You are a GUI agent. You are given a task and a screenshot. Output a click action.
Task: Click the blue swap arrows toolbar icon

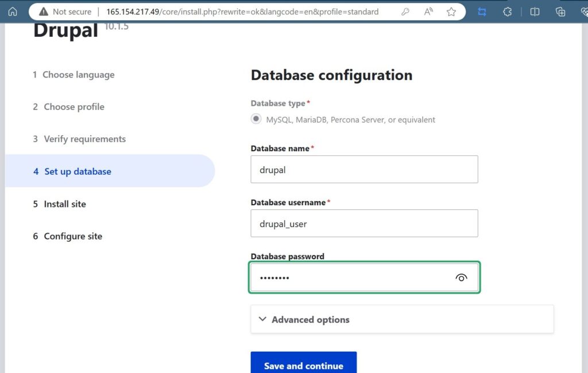pyautogui.click(x=482, y=11)
